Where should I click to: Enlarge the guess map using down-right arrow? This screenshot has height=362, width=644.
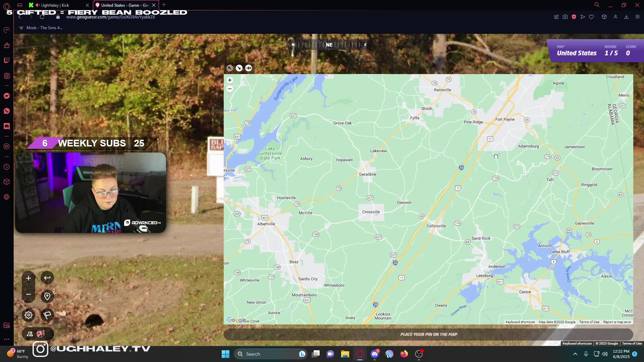click(x=239, y=68)
